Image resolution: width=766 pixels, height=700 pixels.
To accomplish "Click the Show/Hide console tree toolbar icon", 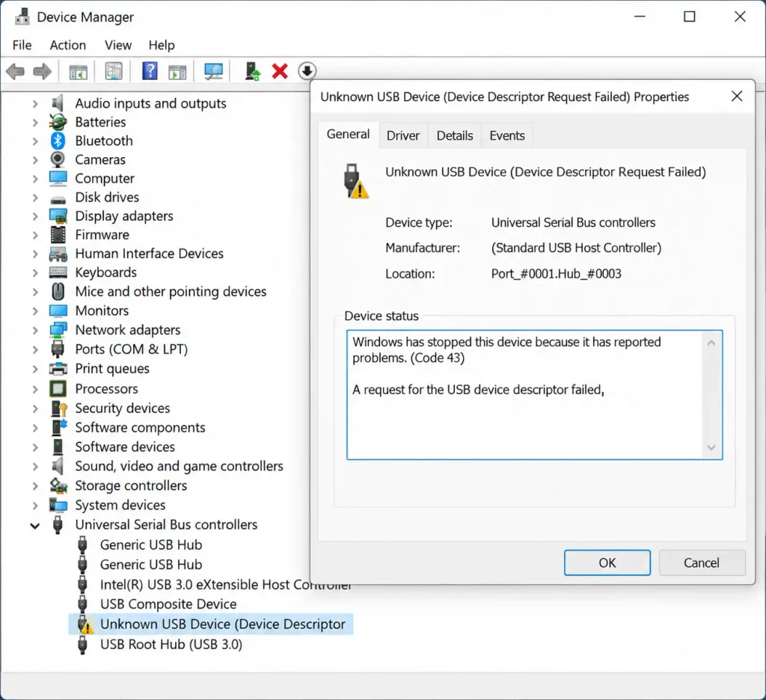I will 78,71.
